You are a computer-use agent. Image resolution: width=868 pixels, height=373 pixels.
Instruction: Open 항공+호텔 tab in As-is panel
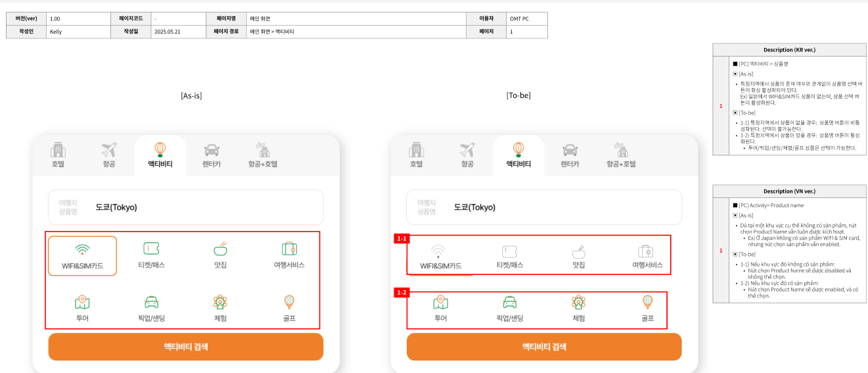[x=263, y=155]
